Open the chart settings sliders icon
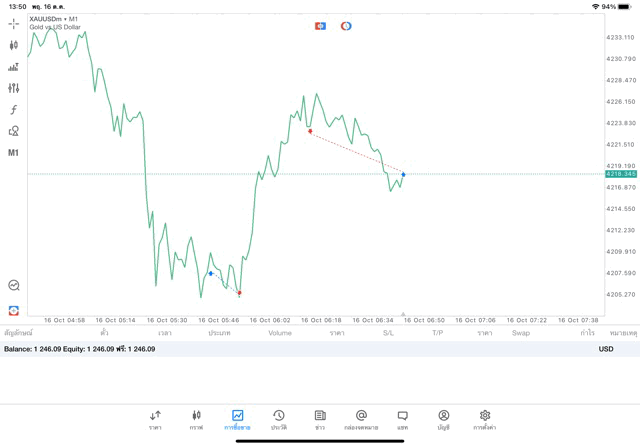Image resolution: width=640 pixels, height=447 pixels. tap(13, 88)
